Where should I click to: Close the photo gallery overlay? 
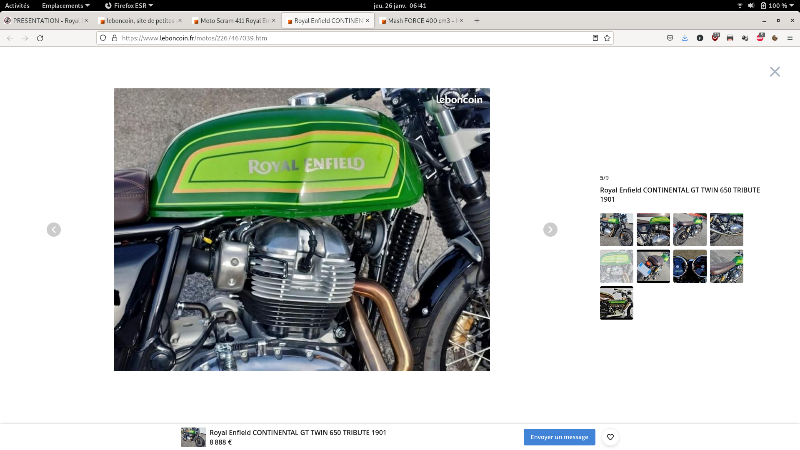tap(774, 72)
